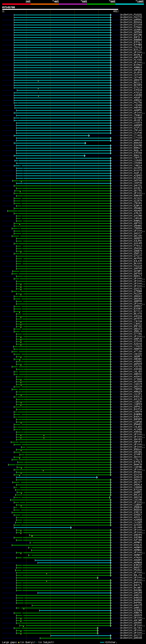The height and width of the screenshot is (644, 146).
Task: Select hit label UniRef100_Q8ITB1
Action: (x=131, y=191)
